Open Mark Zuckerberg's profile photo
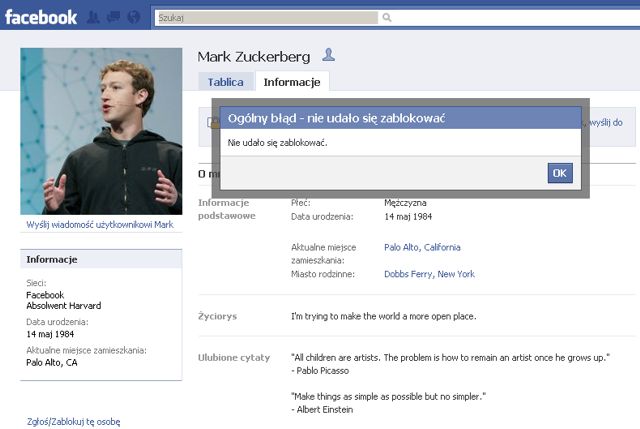640x429 pixels. tap(101, 131)
